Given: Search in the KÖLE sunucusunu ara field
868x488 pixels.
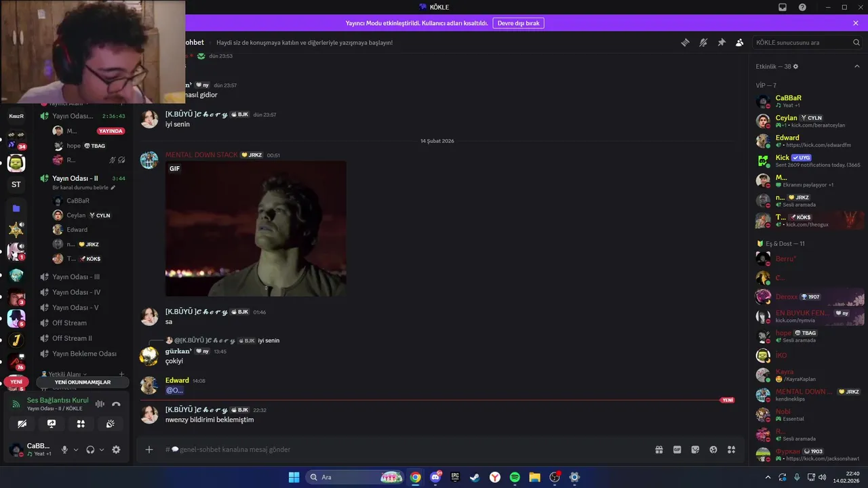Looking at the screenshot, I should 808,42.
